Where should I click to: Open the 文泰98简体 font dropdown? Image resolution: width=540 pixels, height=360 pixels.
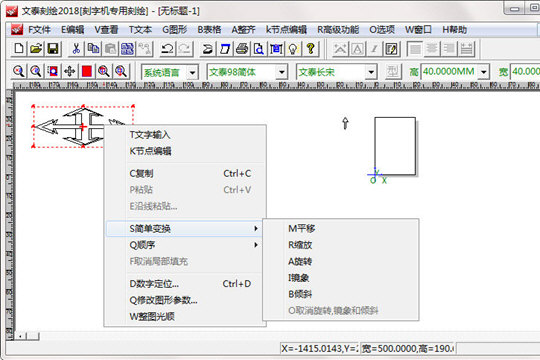(x=282, y=72)
